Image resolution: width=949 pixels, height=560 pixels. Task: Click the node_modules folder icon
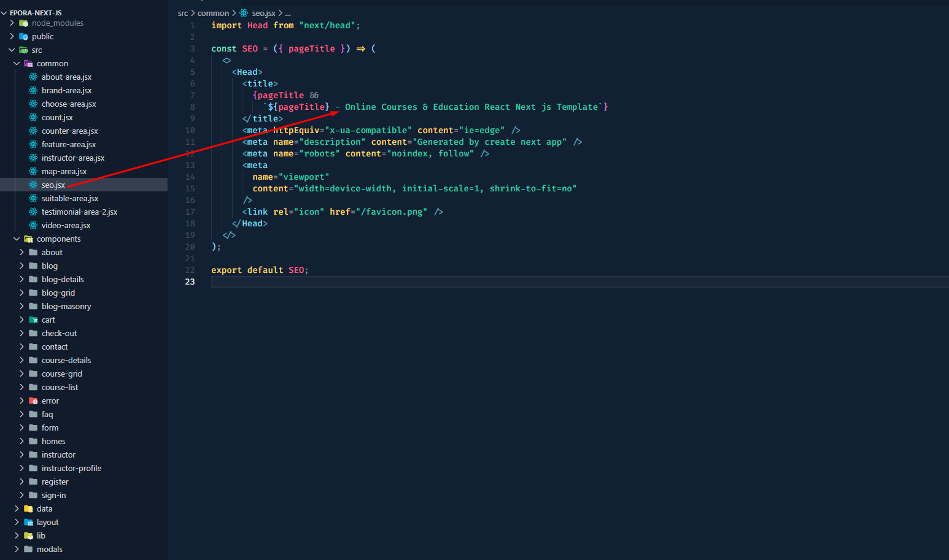point(24,23)
